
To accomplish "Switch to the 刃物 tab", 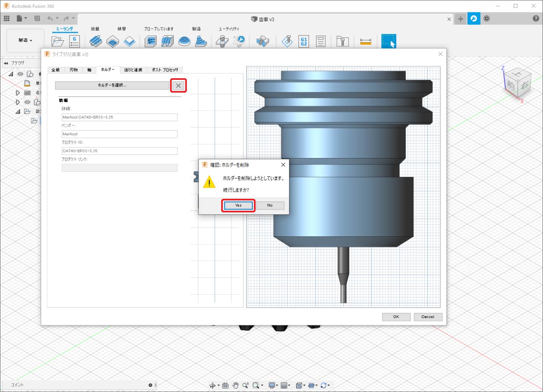I will [x=73, y=70].
